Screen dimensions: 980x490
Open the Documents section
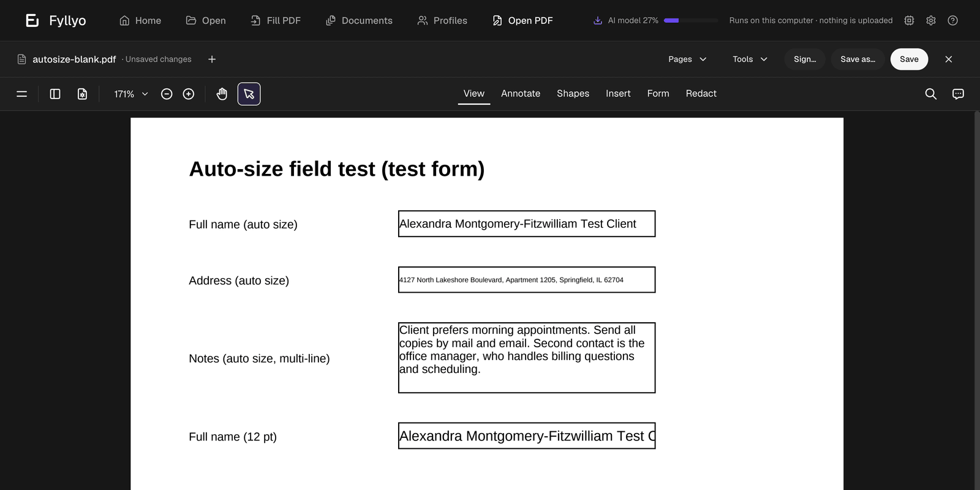[x=359, y=20]
